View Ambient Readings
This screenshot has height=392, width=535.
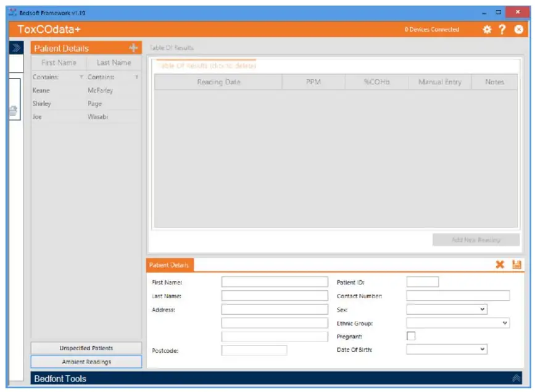[x=86, y=361]
